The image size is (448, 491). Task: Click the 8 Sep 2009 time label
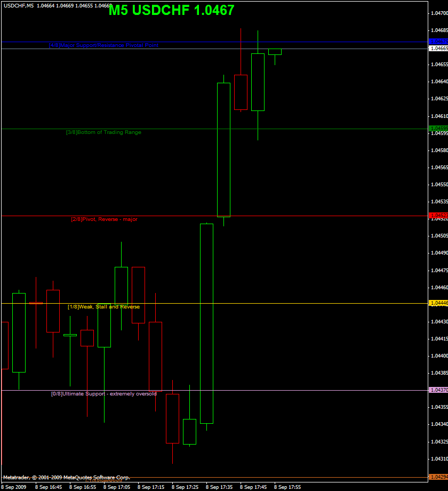[14, 487]
